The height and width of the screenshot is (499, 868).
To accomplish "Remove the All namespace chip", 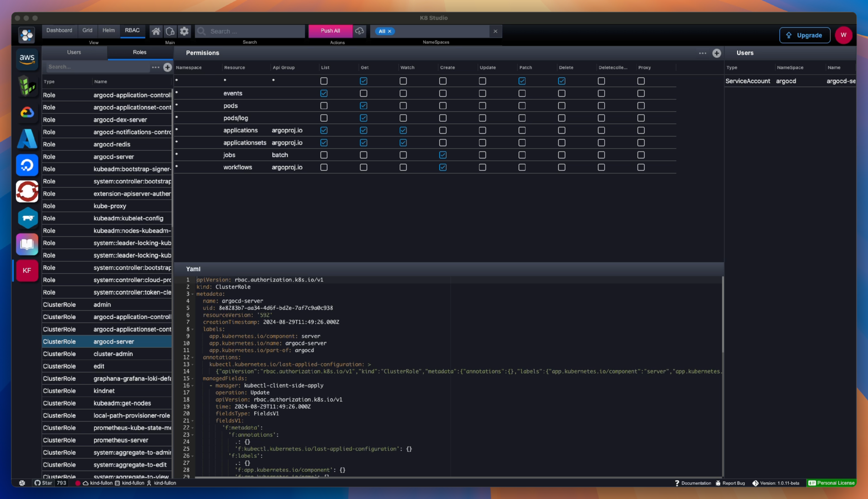I will click(389, 31).
